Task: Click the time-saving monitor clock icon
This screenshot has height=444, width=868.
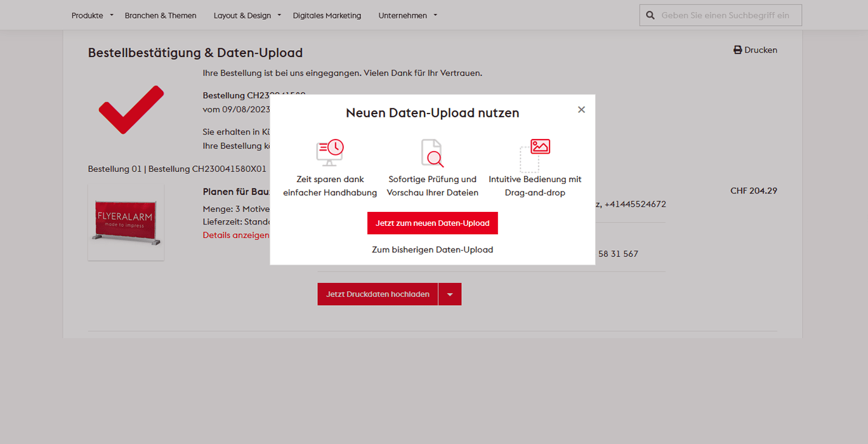Action: pyautogui.click(x=330, y=153)
